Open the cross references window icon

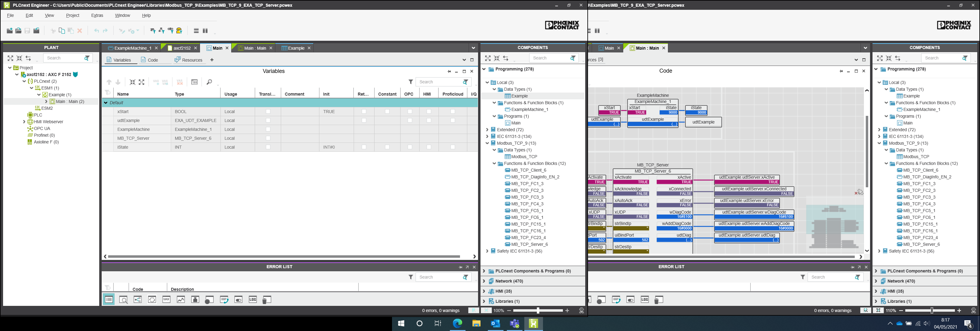(x=138, y=300)
